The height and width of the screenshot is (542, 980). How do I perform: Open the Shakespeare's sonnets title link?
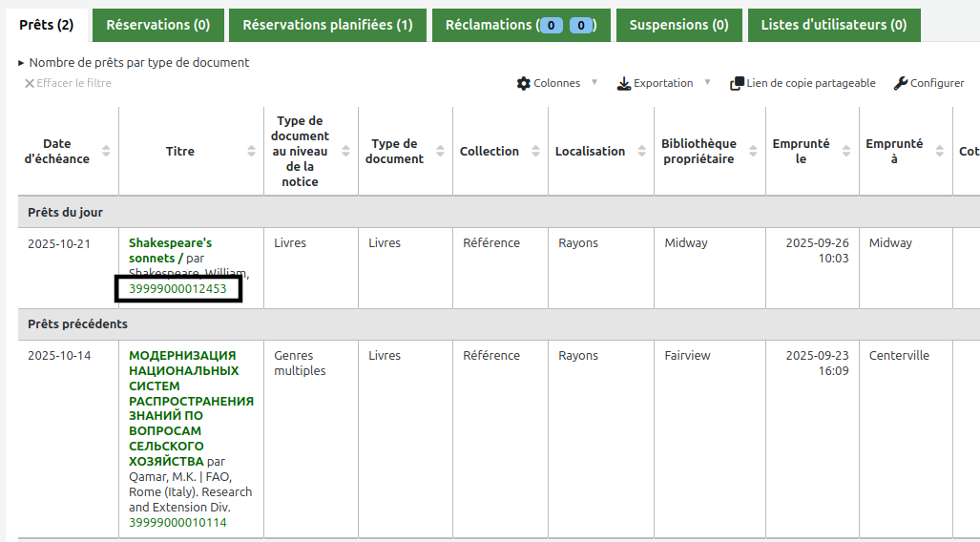point(170,250)
